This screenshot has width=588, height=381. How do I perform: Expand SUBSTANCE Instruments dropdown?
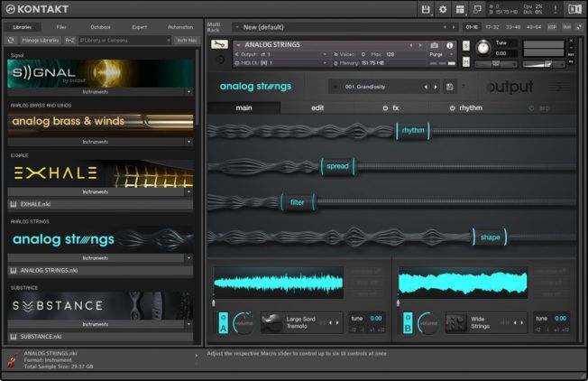click(x=189, y=324)
